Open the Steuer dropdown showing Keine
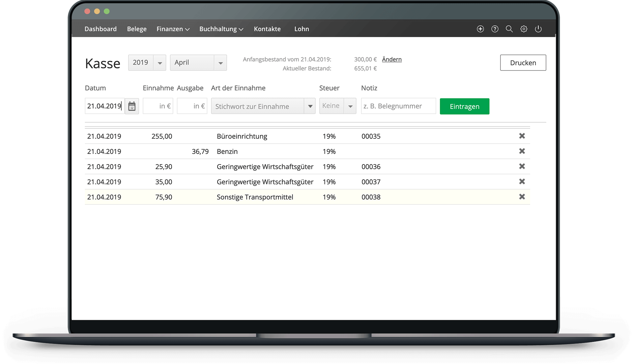The image size is (633, 364). 338,106
